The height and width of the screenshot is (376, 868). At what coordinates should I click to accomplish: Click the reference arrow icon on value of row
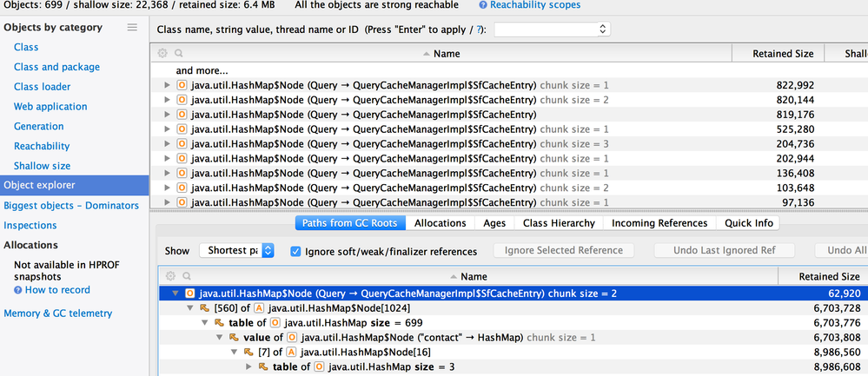point(233,337)
